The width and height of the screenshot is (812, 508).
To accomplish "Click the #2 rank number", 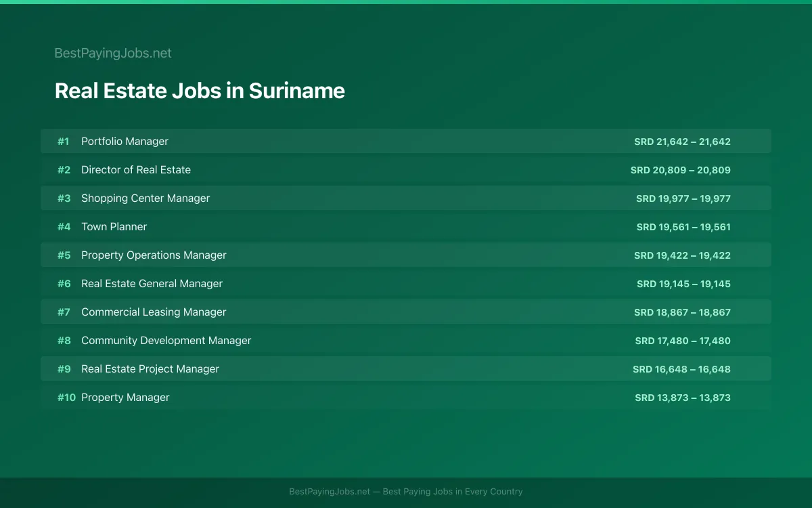I will 64,170.
